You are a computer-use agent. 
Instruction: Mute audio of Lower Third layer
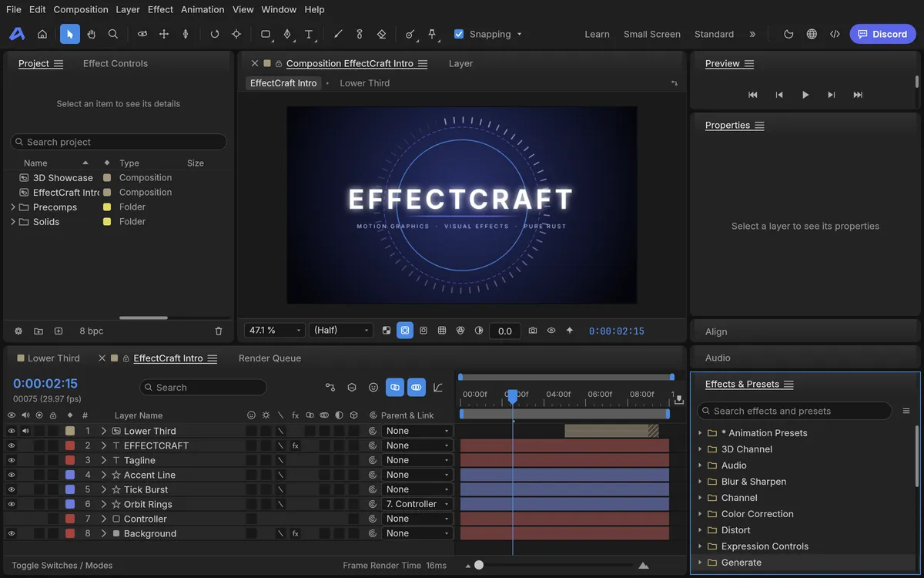point(25,431)
